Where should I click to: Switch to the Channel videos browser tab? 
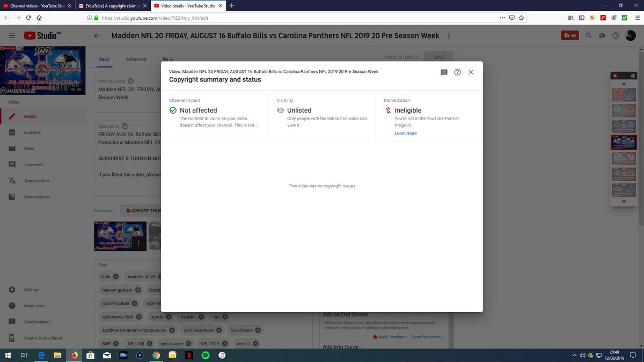pyautogui.click(x=36, y=5)
